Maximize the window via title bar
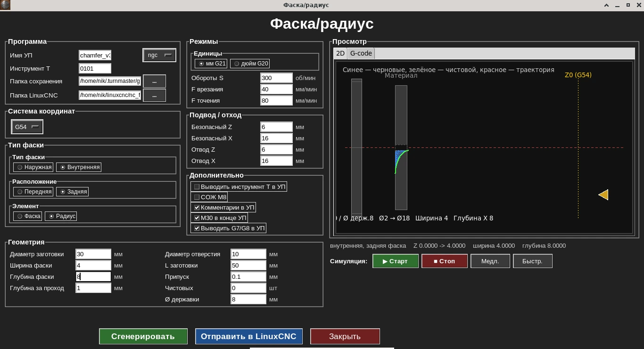 pos(628,5)
